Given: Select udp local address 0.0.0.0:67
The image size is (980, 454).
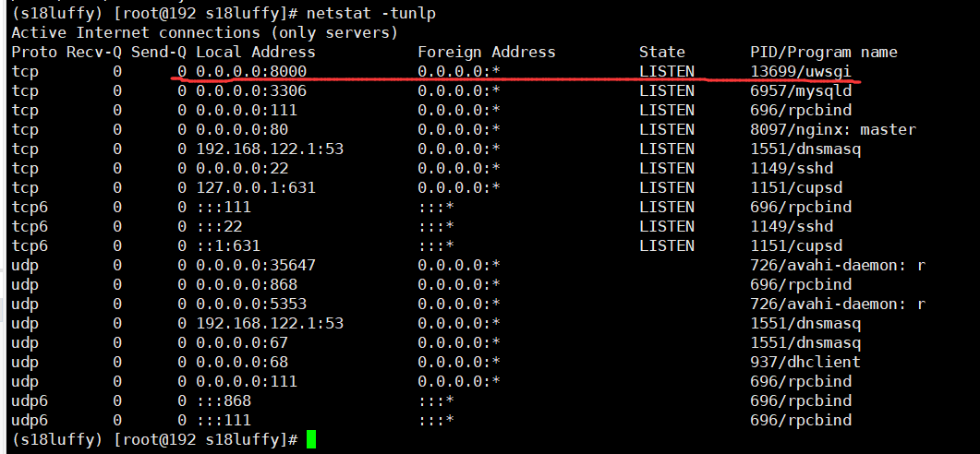Looking at the screenshot, I should pyautogui.click(x=242, y=342).
